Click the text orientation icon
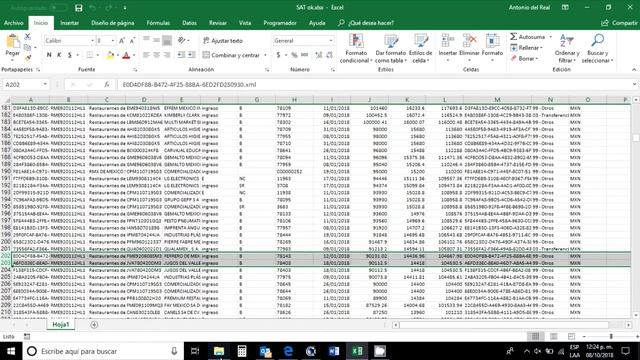 point(182,40)
